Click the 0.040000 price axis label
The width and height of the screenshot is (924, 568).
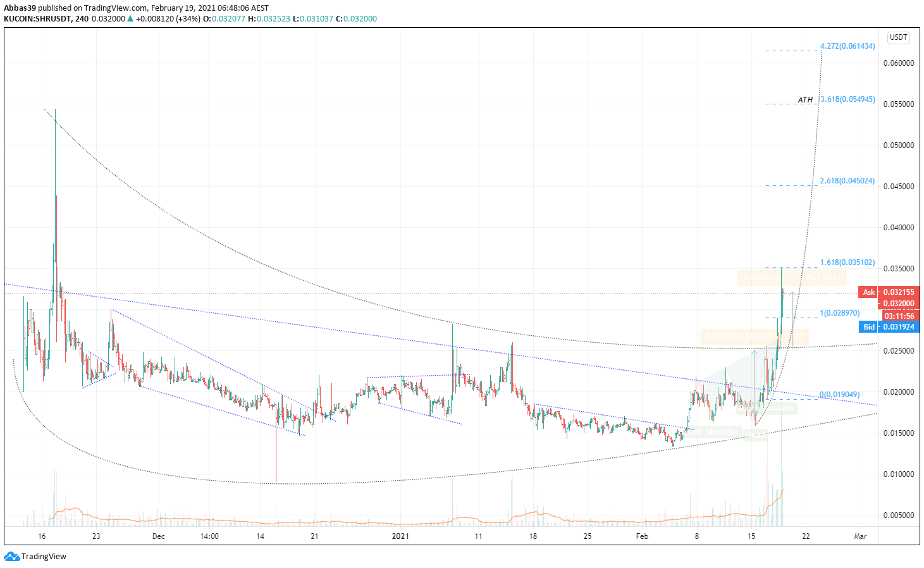point(899,228)
